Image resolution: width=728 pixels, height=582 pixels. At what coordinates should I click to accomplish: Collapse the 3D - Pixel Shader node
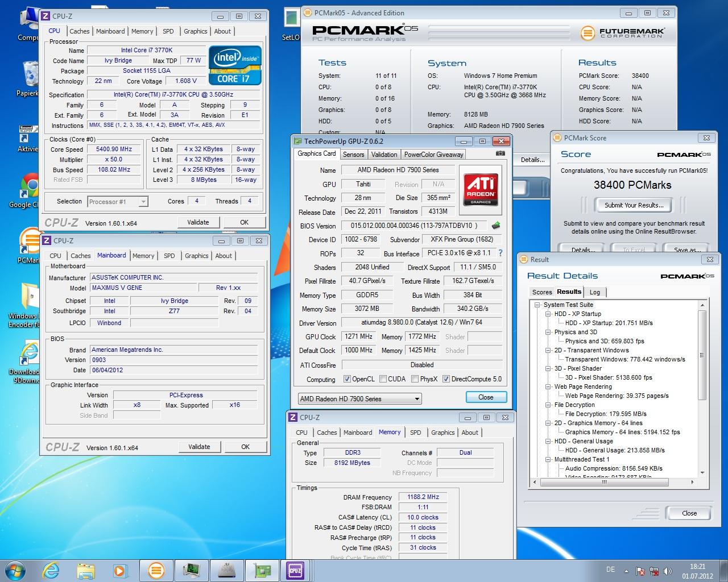tap(548, 368)
